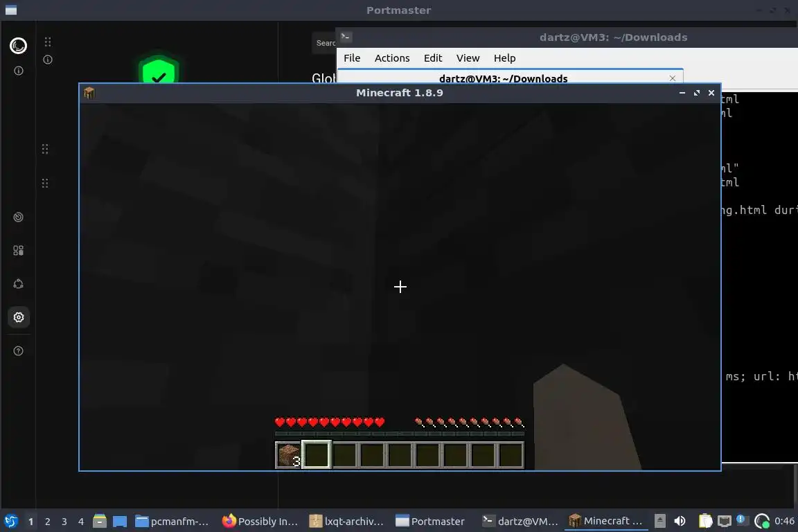The width and height of the screenshot is (798, 532).
Task: Switch to virtual desktop 3
Action: (64, 522)
